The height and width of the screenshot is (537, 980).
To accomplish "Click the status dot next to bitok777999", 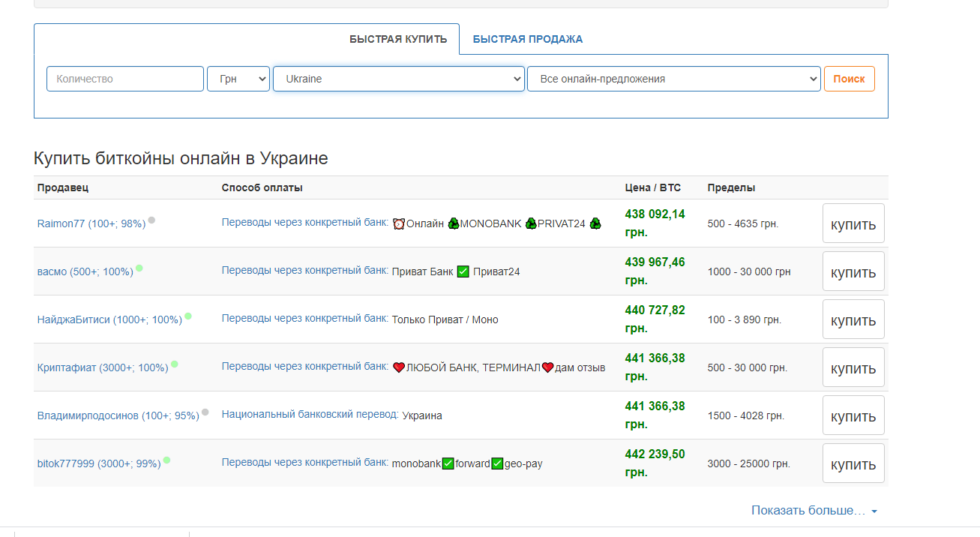I will coord(167,460).
